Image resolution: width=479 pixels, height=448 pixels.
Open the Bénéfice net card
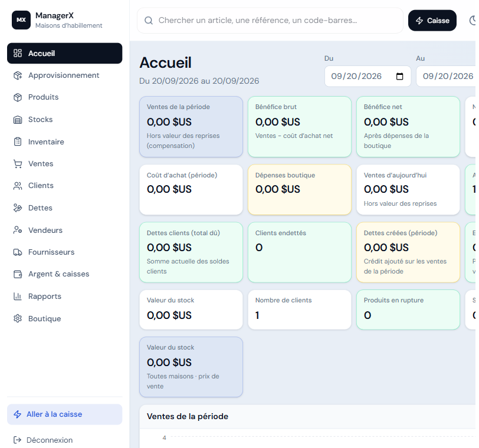click(408, 127)
